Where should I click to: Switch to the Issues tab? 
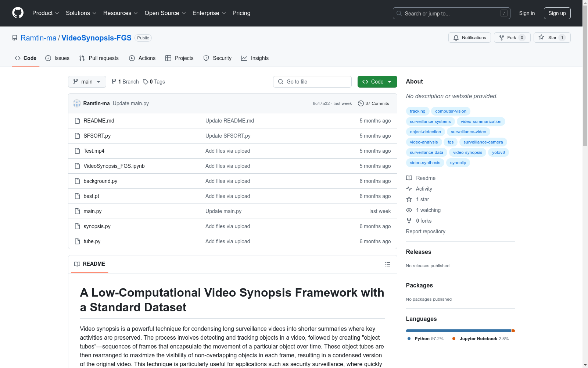click(x=57, y=58)
